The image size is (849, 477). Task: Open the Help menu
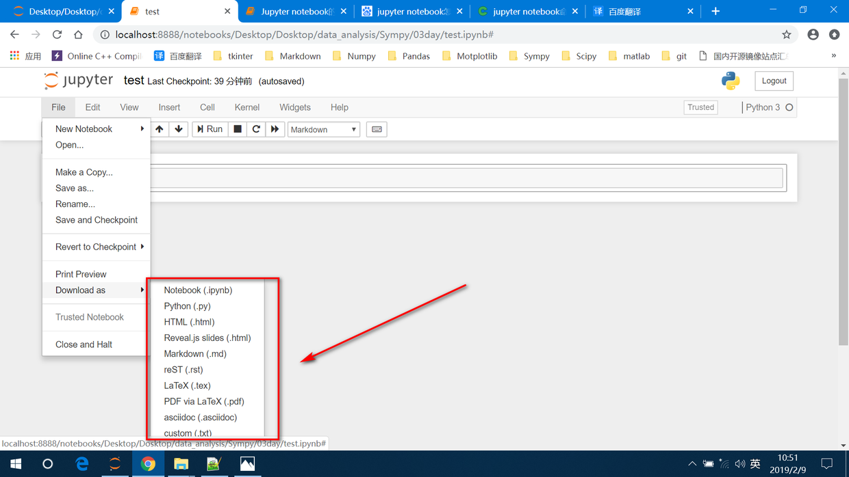[339, 107]
